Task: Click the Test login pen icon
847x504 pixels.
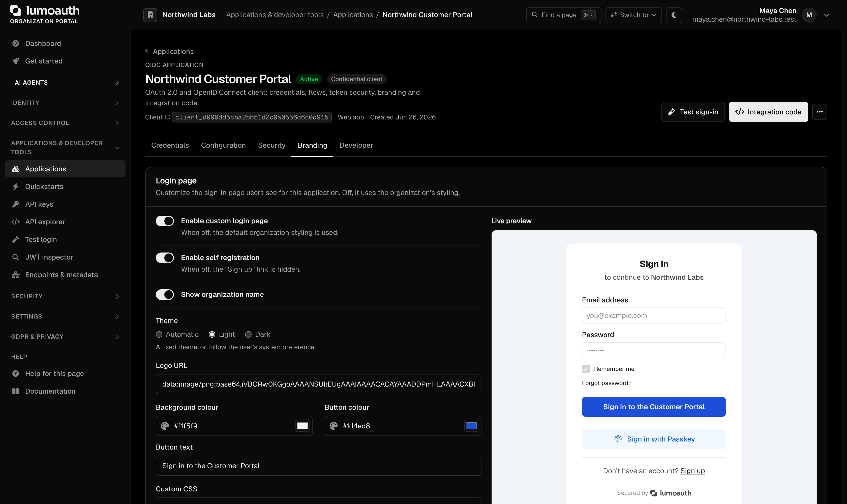Action: pos(16,239)
